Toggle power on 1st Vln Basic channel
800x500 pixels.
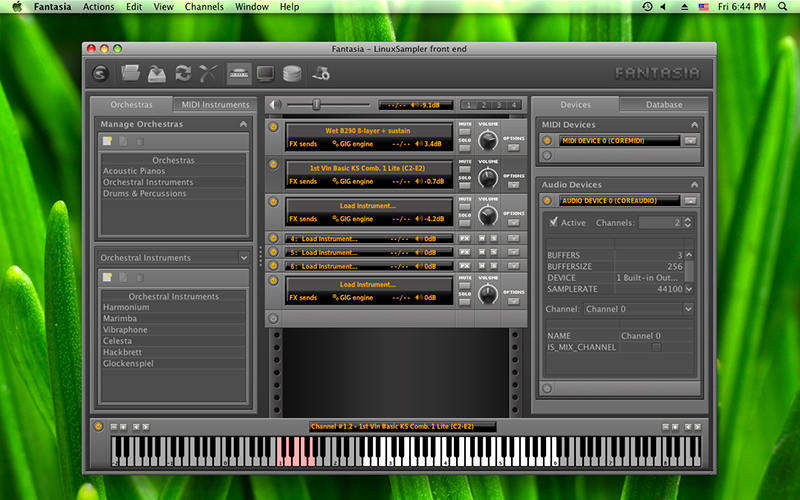[273, 164]
